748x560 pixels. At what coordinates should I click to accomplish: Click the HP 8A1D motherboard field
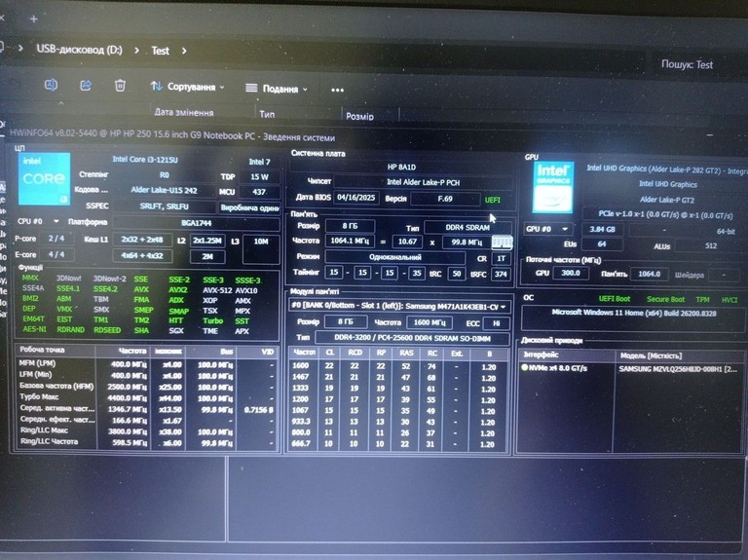[x=401, y=167]
